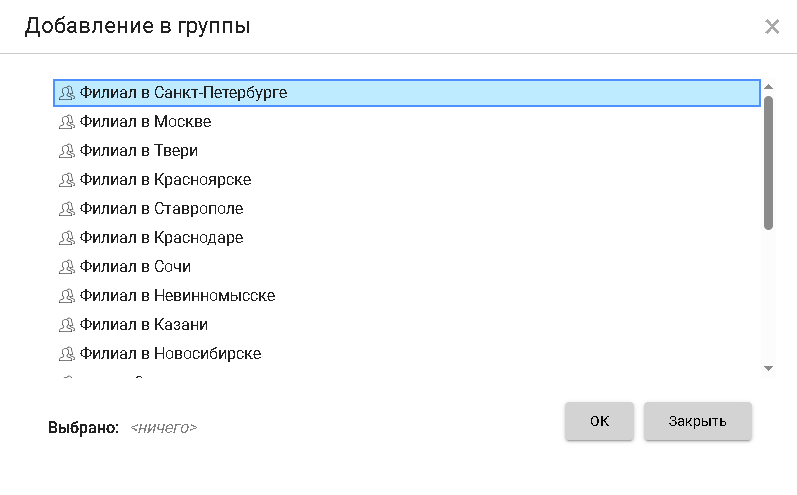Click group icon beside Филиал в Санкт-Петербурге
Viewport: 797px width, 495px height.
pos(67,93)
